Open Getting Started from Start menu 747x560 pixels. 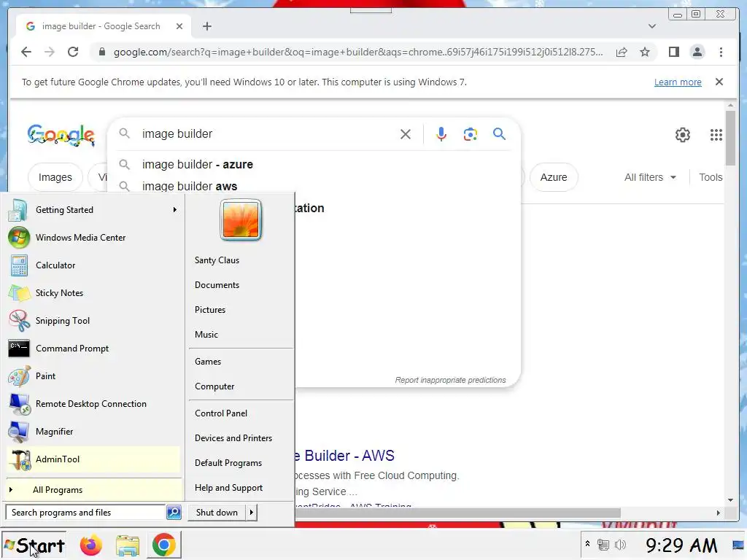[x=93, y=210]
